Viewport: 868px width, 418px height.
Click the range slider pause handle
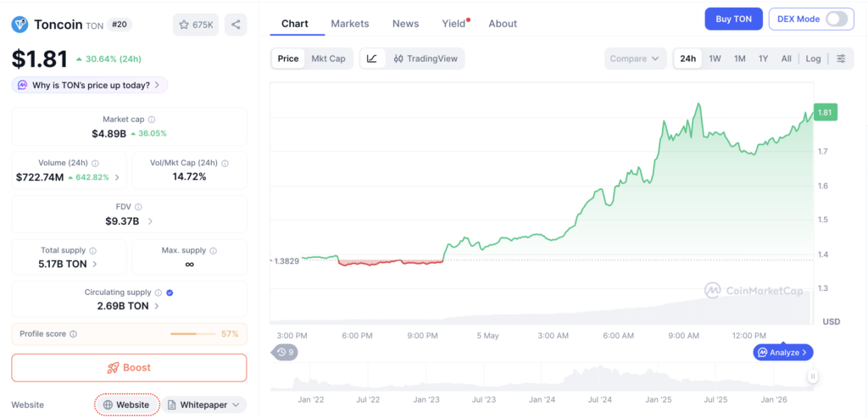click(x=813, y=376)
